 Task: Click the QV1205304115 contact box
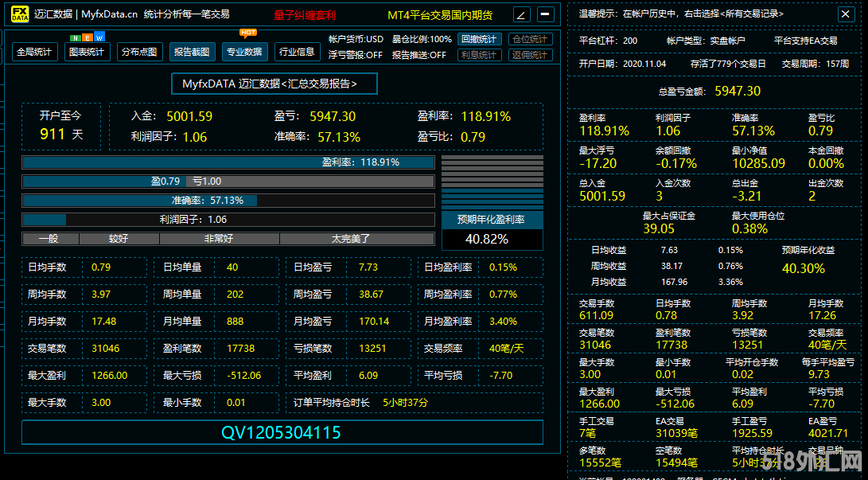click(282, 432)
